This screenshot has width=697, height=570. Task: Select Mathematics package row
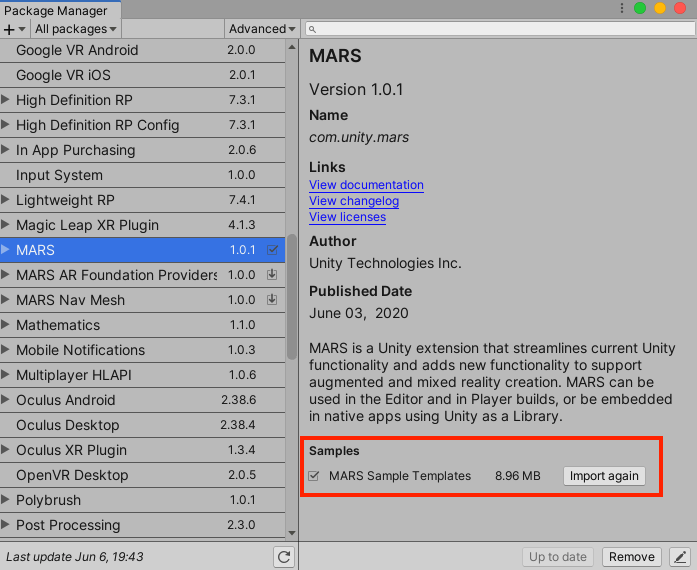tap(142, 325)
